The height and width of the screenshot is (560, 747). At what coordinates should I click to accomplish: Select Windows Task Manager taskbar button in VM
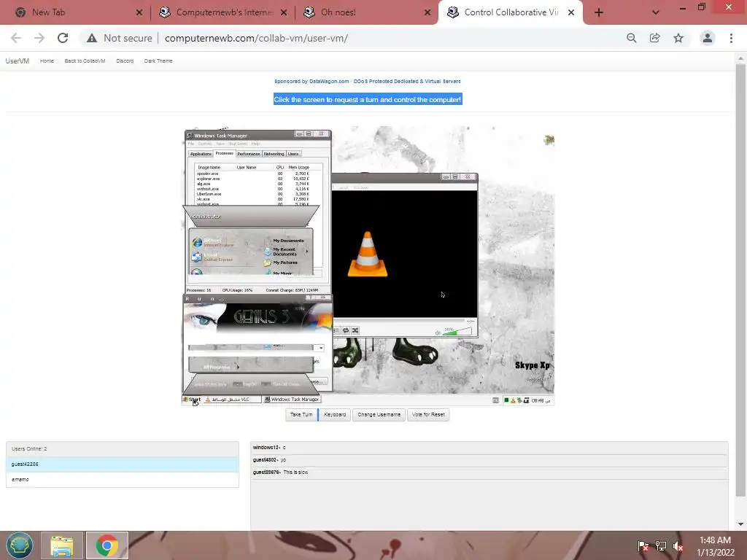click(292, 400)
